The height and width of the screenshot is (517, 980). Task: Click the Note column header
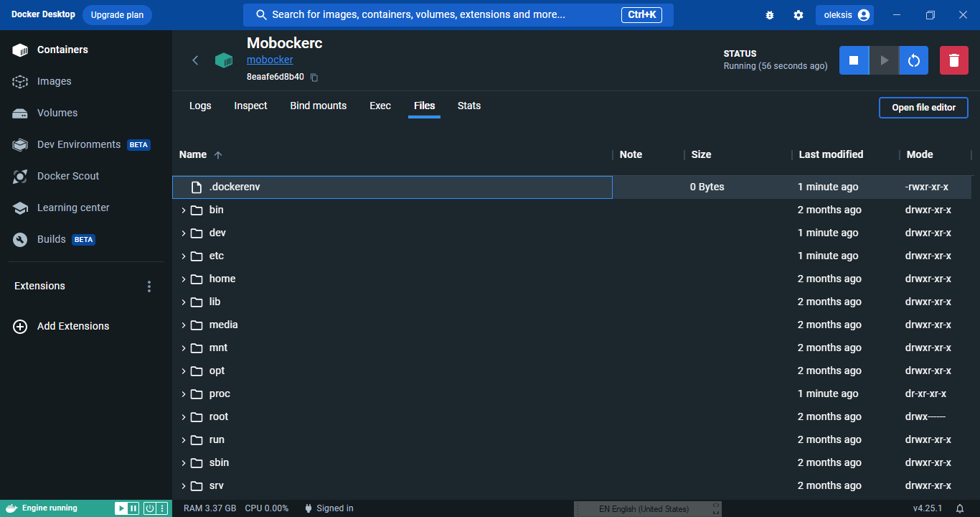click(x=631, y=154)
